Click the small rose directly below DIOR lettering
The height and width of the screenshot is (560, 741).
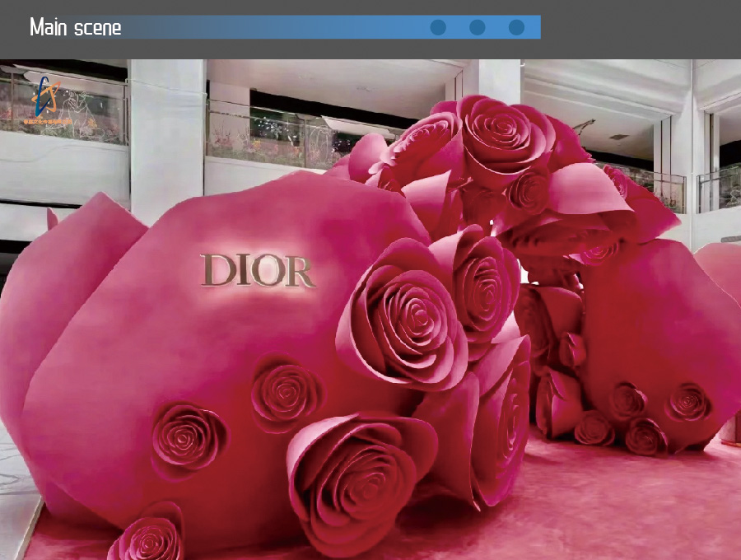pyautogui.click(x=286, y=394)
